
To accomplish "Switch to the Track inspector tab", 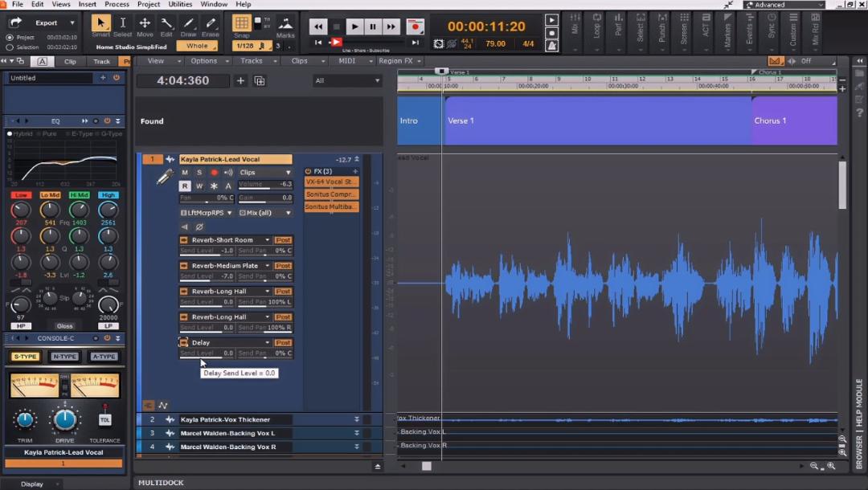I will 101,61.
